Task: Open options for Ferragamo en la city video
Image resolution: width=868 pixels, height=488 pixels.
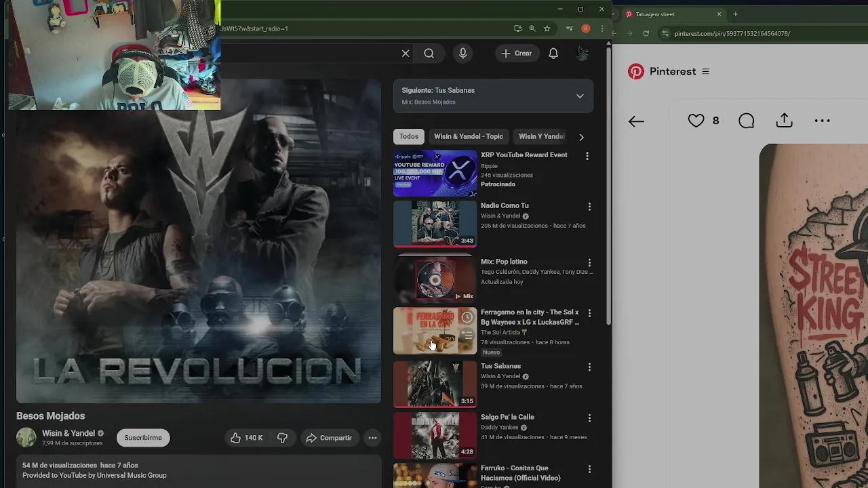Action: click(589, 313)
